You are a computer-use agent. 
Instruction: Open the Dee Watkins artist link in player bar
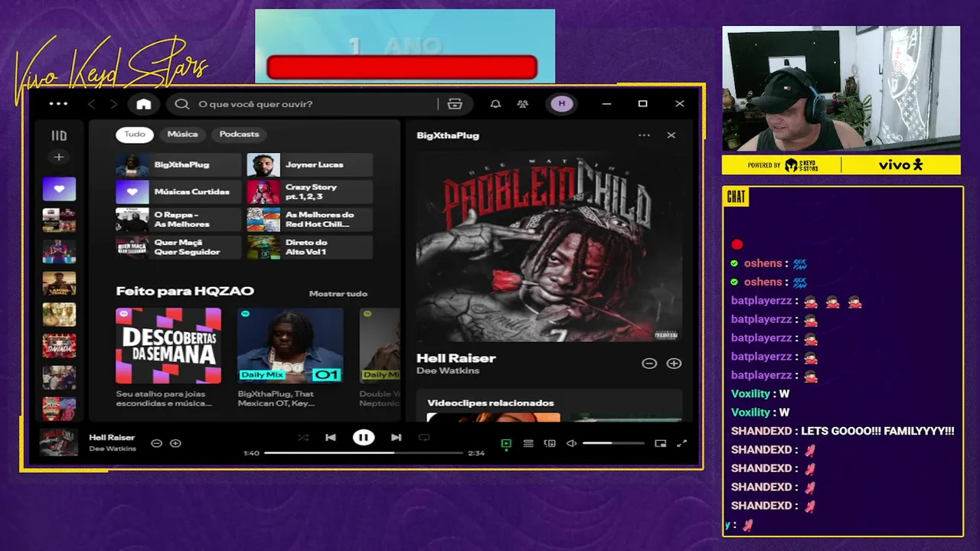click(x=113, y=448)
